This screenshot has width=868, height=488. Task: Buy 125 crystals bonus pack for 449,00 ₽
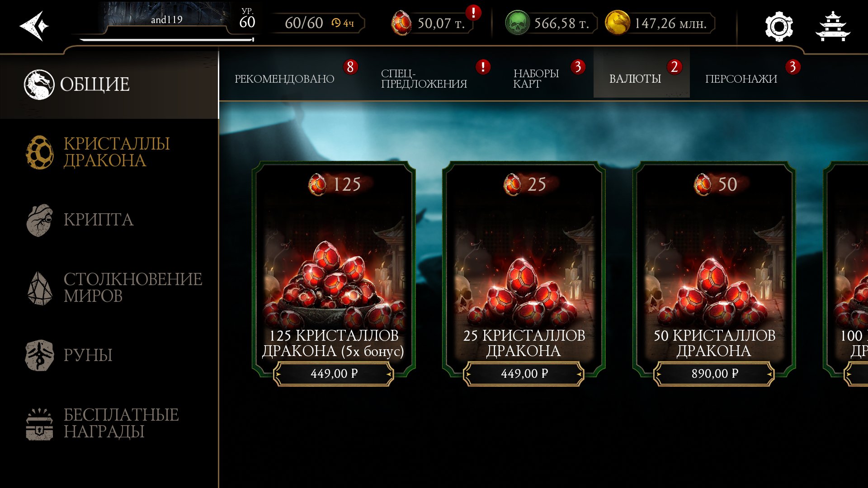click(x=334, y=374)
